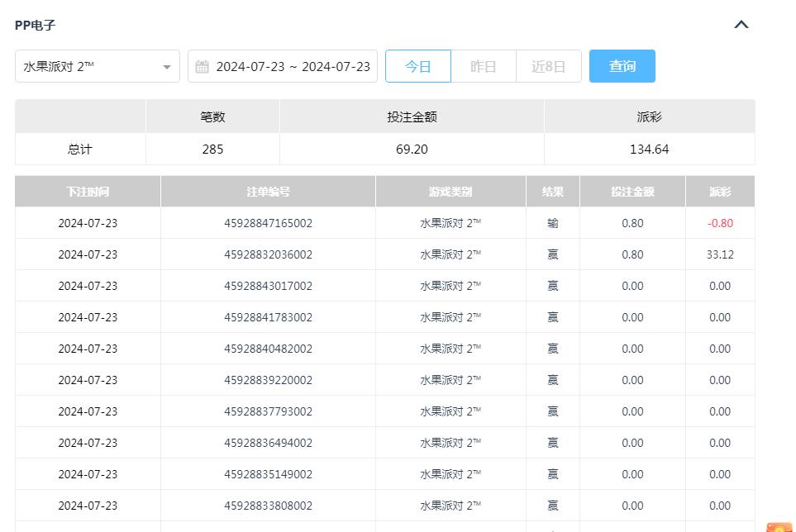Enable the 近8日 filter
The width and height of the screenshot is (796, 532).
[549, 66]
